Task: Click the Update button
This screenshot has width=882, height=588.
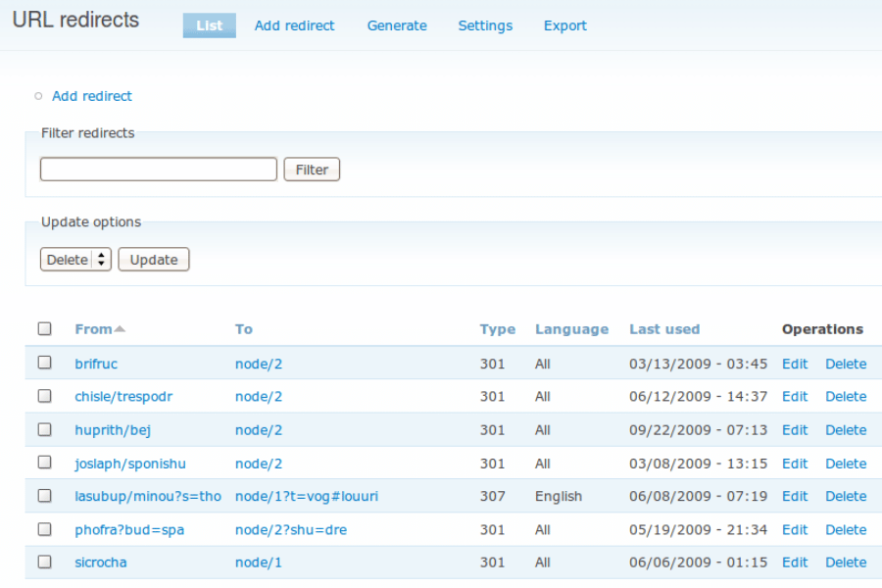Action: pos(154,260)
